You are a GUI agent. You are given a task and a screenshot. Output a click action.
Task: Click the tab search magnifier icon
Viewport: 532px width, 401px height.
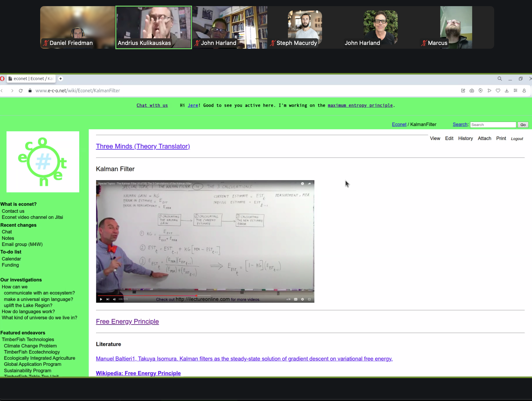pos(500,79)
